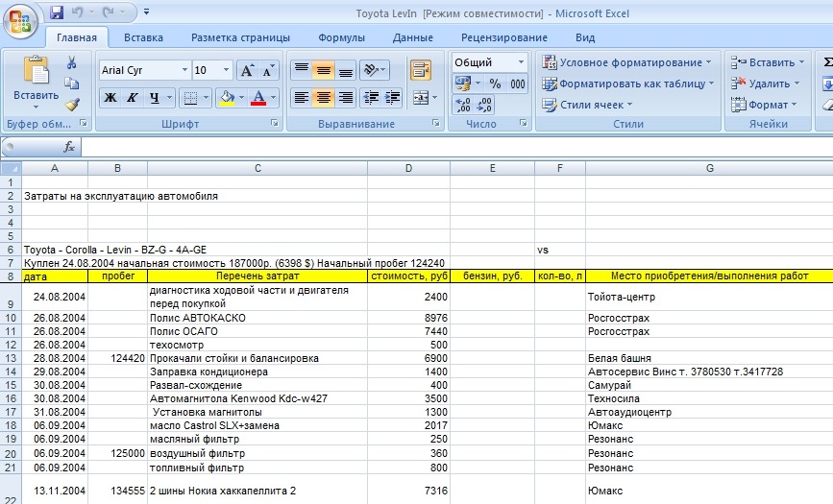The image size is (833, 504).
Task: Open font size 10 dropdown
Action: tap(226, 70)
